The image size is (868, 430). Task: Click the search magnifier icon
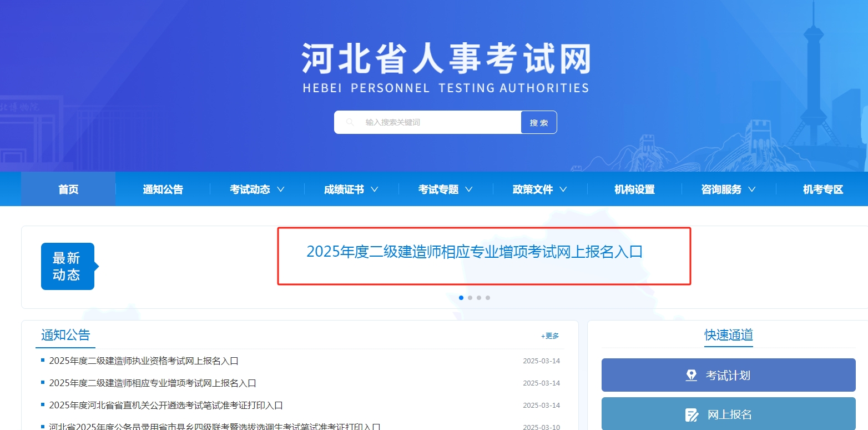click(350, 122)
